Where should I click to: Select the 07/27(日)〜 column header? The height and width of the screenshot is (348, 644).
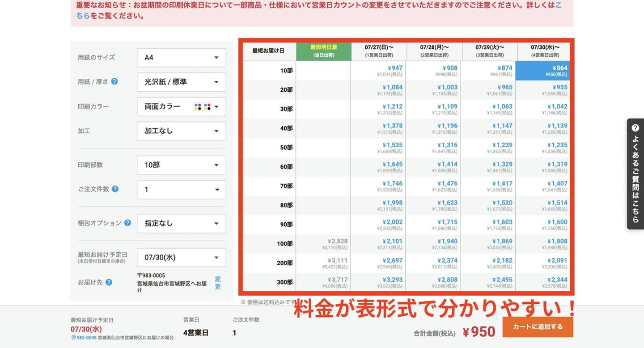(379, 51)
